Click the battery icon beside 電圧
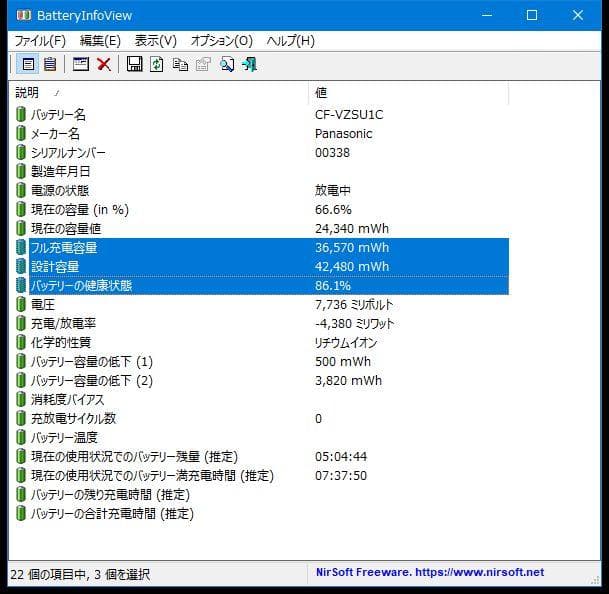 [21, 305]
